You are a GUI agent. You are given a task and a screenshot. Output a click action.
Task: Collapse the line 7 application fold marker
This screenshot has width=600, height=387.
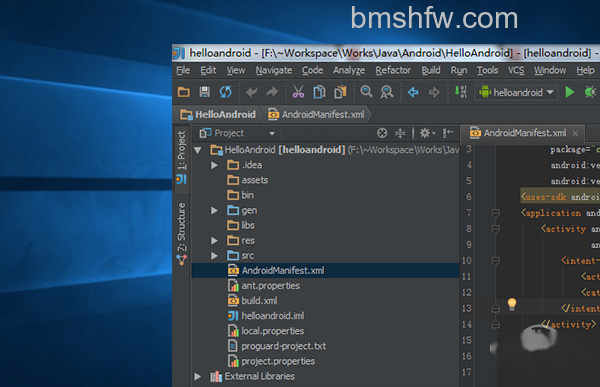(x=495, y=213)
